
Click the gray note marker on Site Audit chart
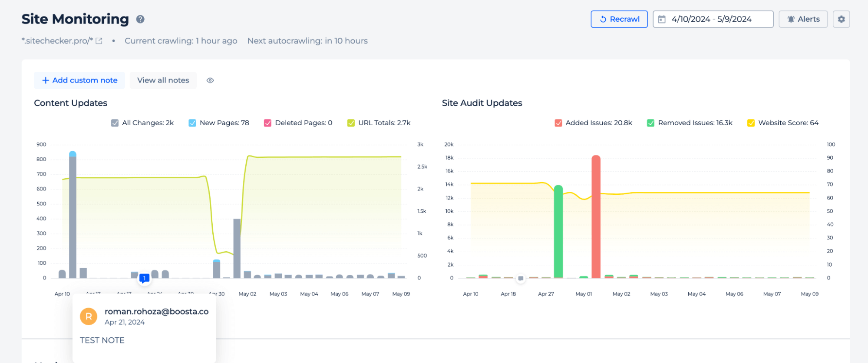pos(521,278)
